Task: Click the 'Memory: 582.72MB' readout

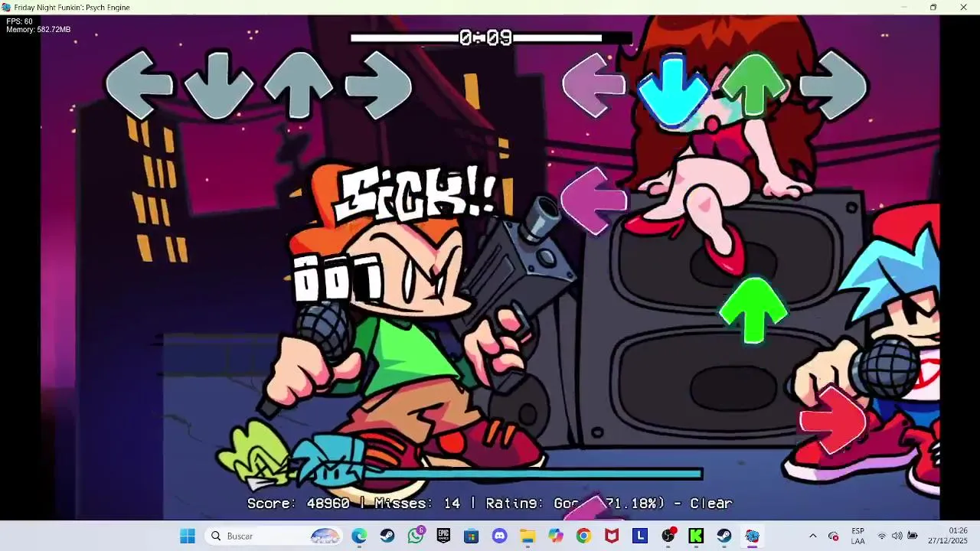Action: point(38,30)
